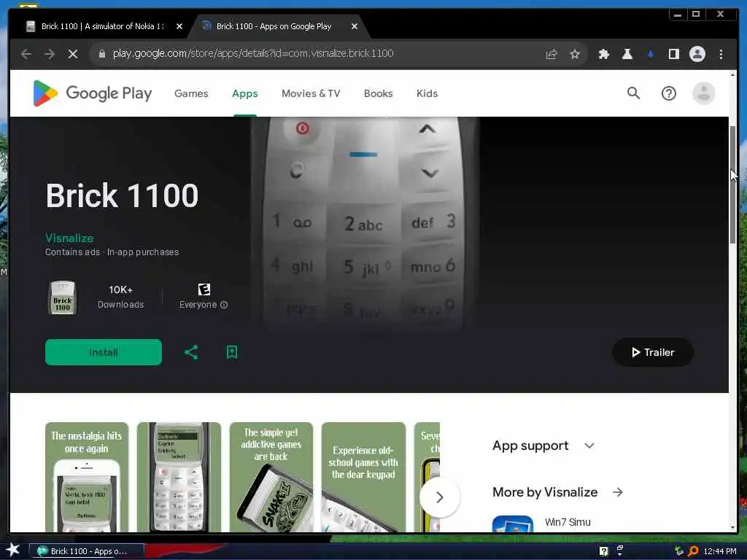Open the Win7 Simu app icon
The width and height of the screenshot is (747, 560).
click(513, 524)
